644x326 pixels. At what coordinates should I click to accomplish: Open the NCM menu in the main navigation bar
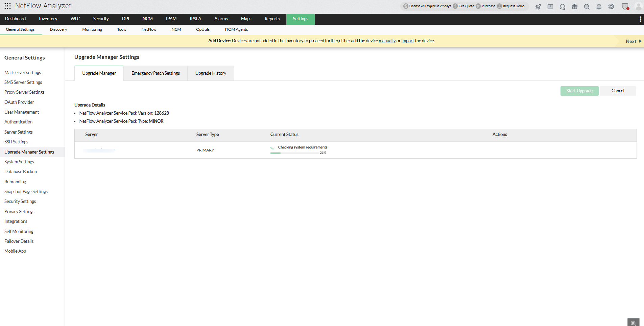(x=148, y=19)
